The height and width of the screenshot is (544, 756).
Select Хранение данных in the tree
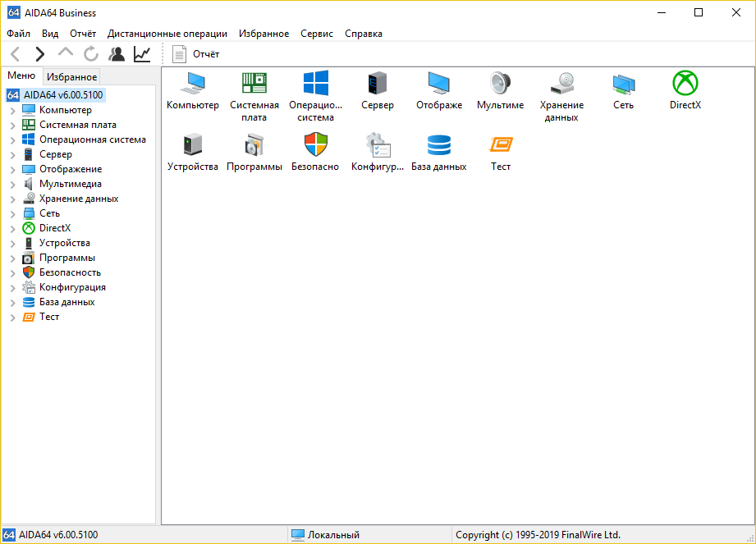click(79, 199)
